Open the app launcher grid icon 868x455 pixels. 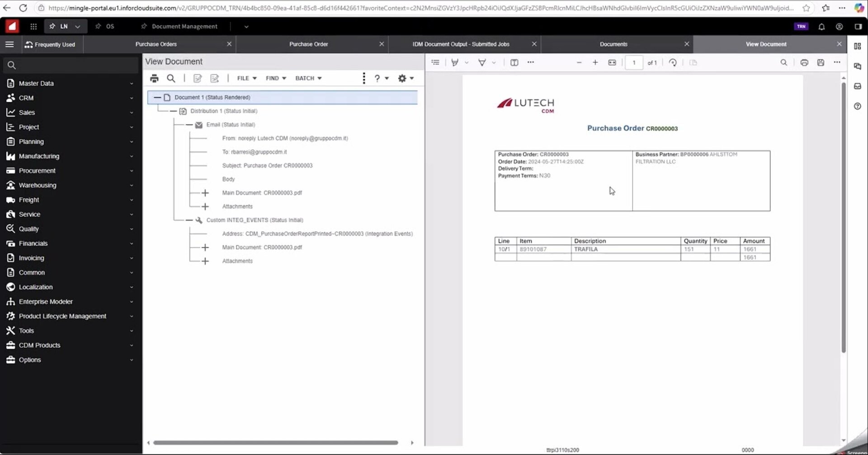(x=33, y=27)
